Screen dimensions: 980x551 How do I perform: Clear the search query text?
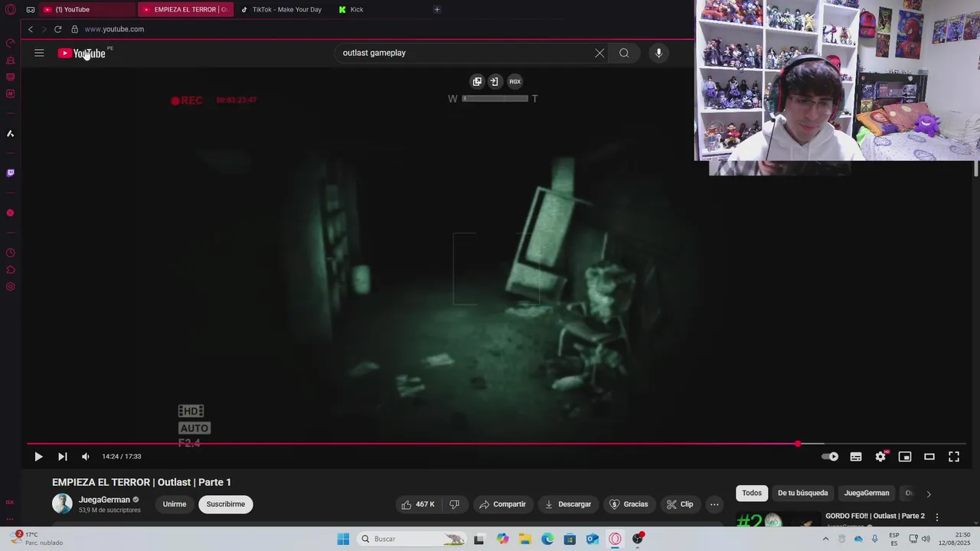click(x=599, y=53)
